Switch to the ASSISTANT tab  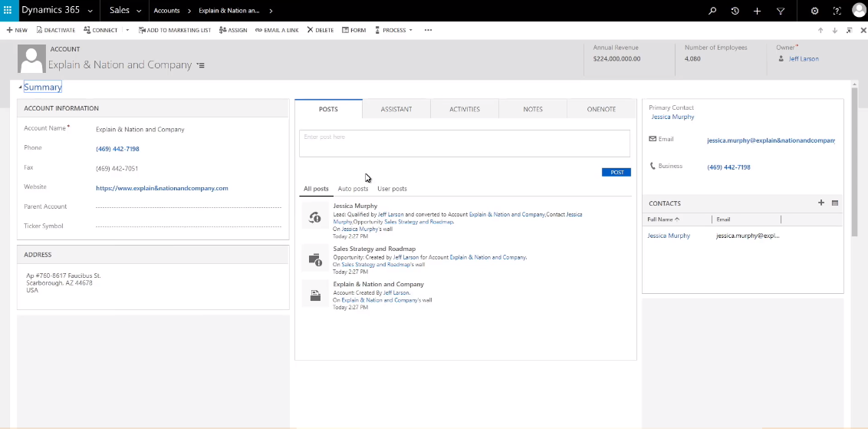tap(396, 109)
